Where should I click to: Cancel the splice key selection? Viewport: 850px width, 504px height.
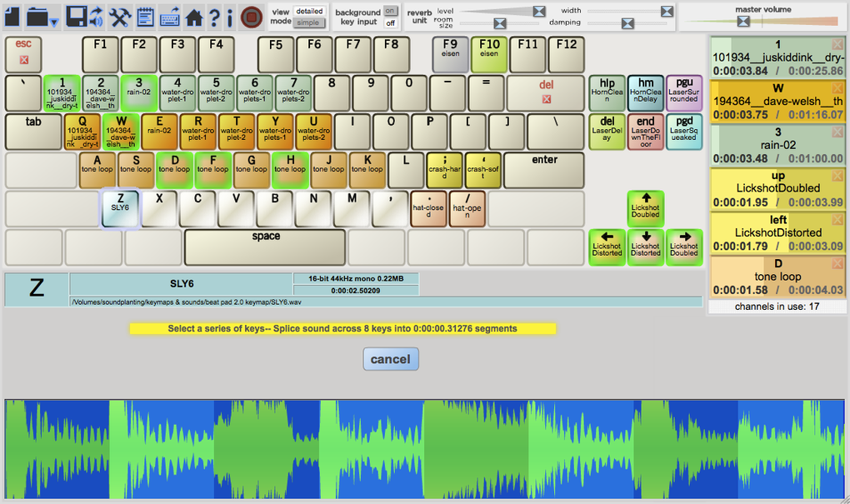(x=390, y=359)
